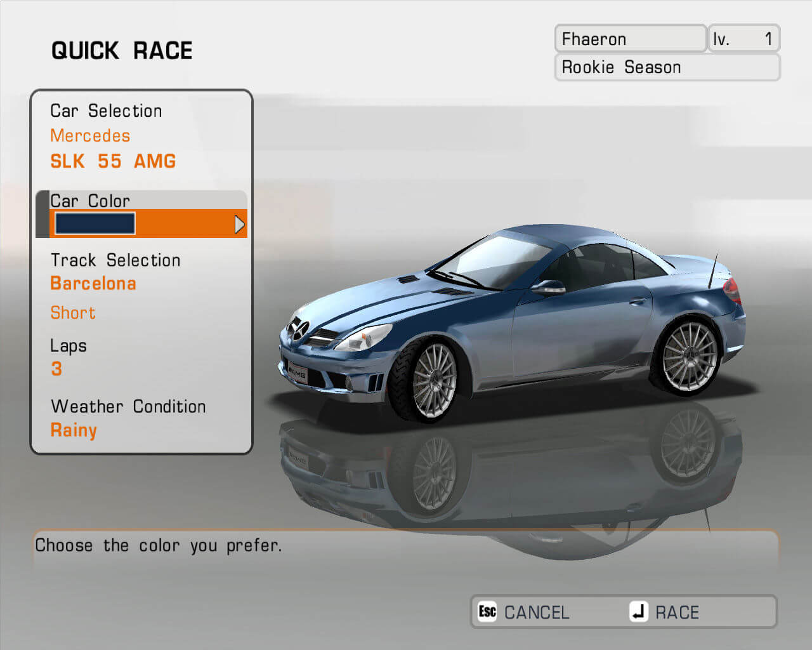This screenshot has width=812, height=650.
Task: Click the Esc key icon
Action: (487, 611)
